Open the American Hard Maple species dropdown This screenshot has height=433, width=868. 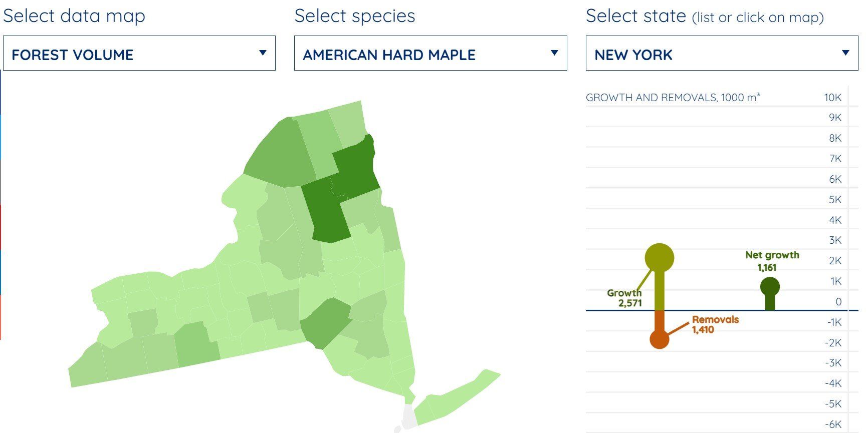[x=430, y=53]
